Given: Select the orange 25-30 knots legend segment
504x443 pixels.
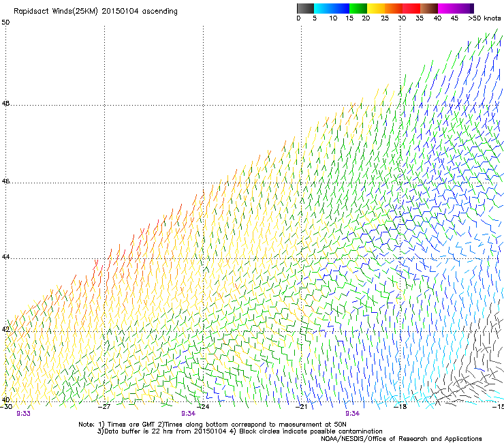Looking at the screenshot, I should (394, 8).
